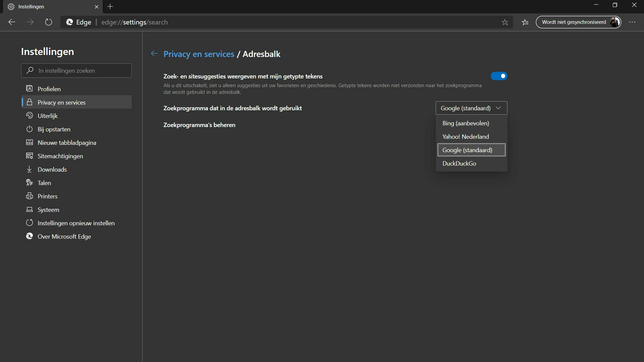Open Zoekprogramma's beheren

(x=199, y=125)
